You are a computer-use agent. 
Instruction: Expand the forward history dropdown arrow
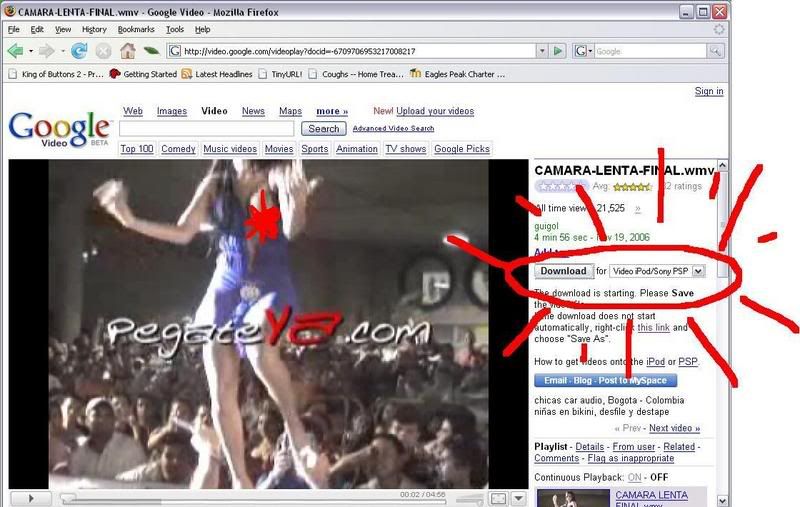tap(62, 51)
